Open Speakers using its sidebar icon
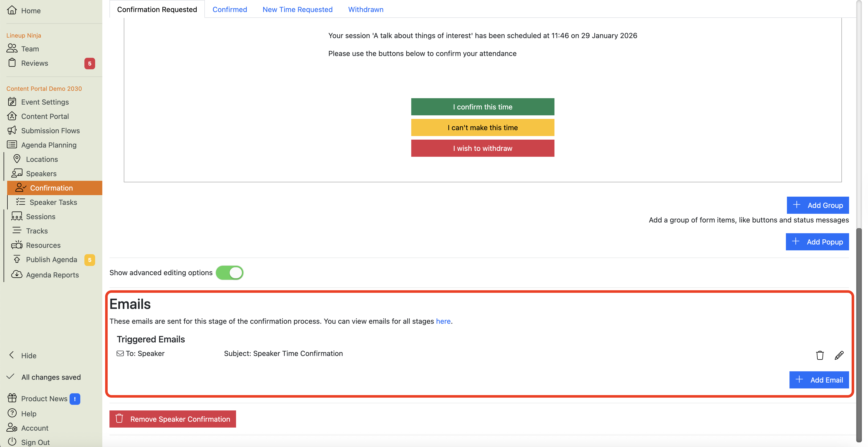 pos(17,173)
